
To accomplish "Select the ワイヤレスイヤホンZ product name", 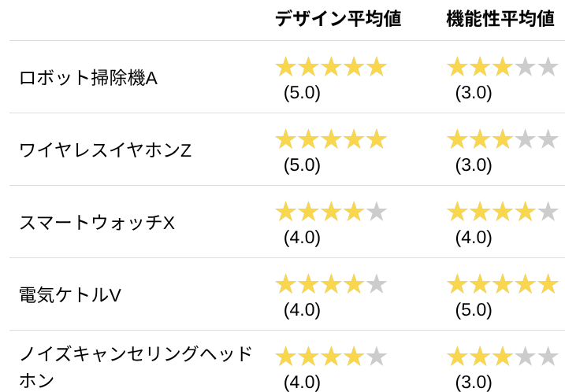I will [105, 150].
